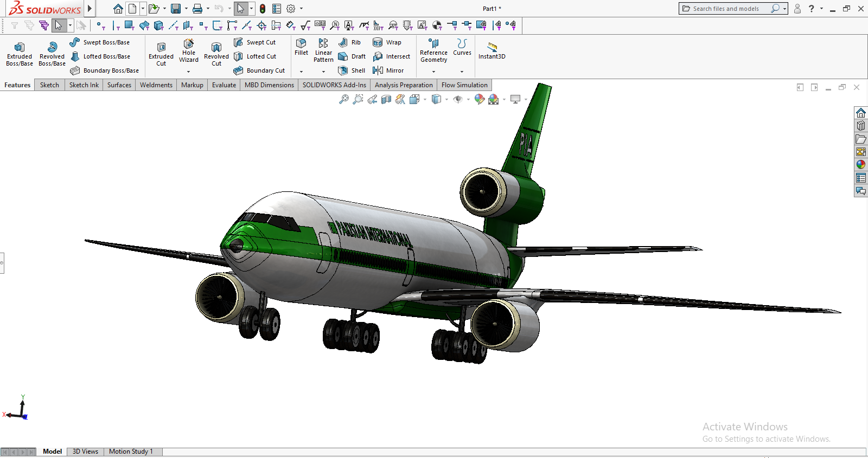The height and width of the screenshot is (458, 868).
Task: Toggle the Filter Edges selection filter
Action: tap(116, 25)
